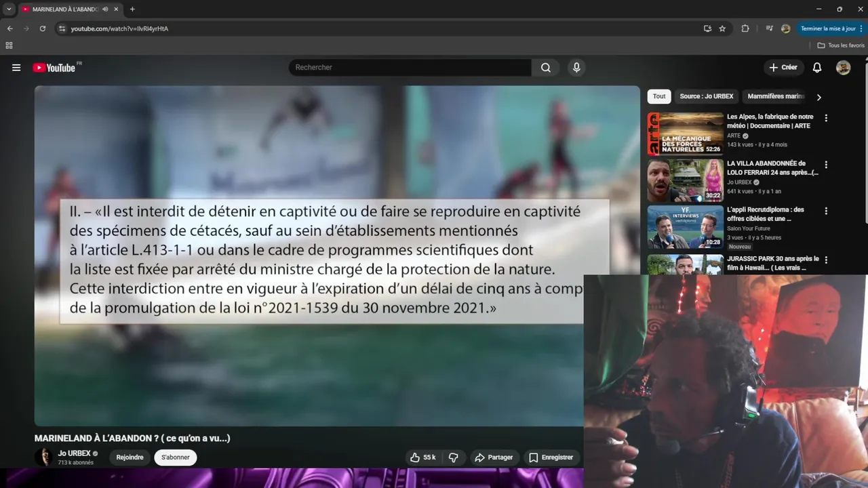The image size is (868, 488).
Task: Close the MARINELAND tab
Action: click(x=116, y=9)
